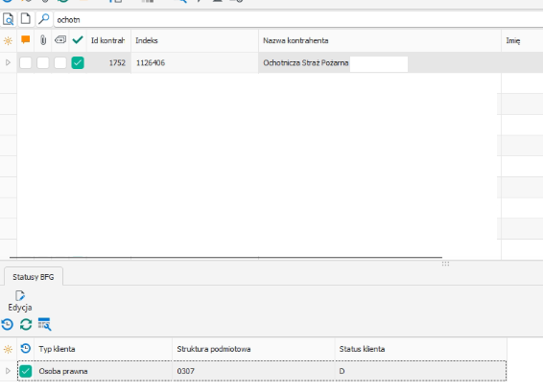Image resolution: width=543 pixels, height=392 pixels.
Task: Click the table search filter icon
Action: [x=45, y=324]
